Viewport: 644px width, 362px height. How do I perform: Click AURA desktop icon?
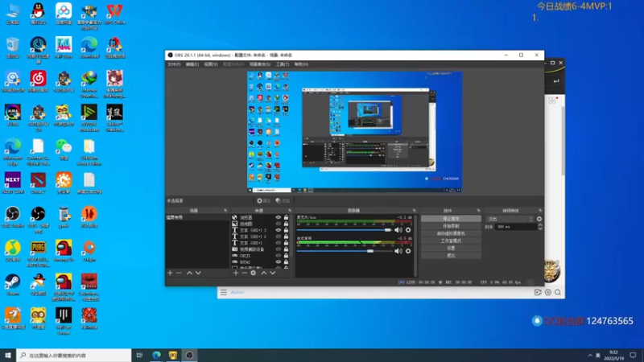click(13, 115)
